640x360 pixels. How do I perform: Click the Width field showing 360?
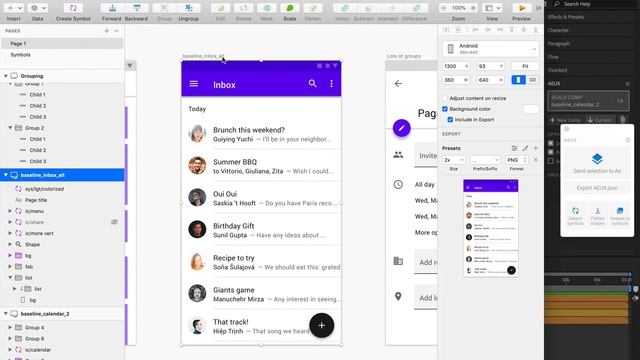pyautogui.click(x=456, y=80)
